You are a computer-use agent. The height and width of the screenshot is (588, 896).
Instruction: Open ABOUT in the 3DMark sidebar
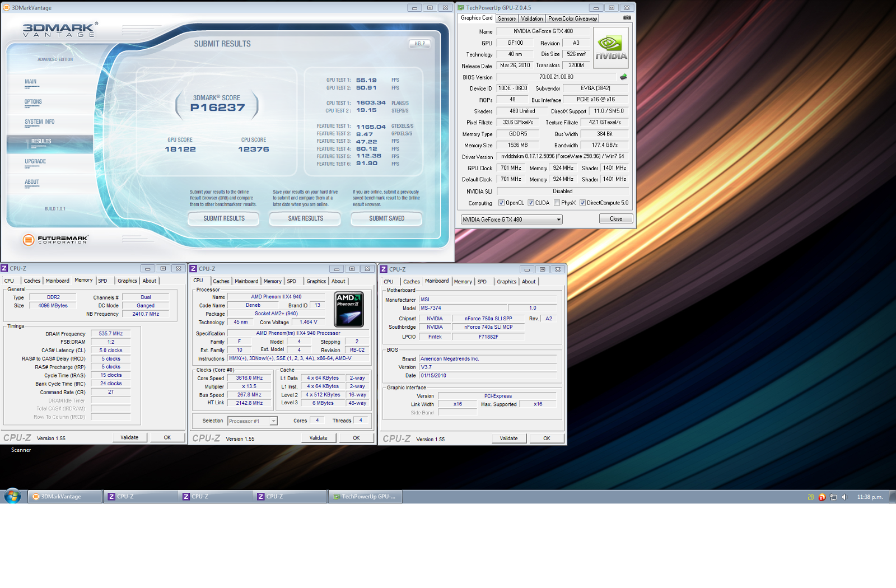(x=32, y=181)
